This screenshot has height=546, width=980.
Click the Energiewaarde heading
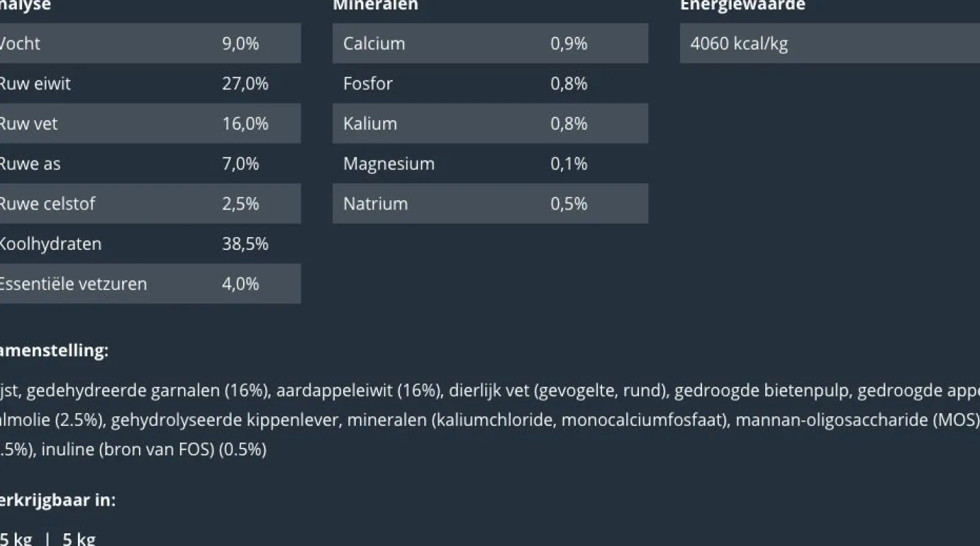742,5
